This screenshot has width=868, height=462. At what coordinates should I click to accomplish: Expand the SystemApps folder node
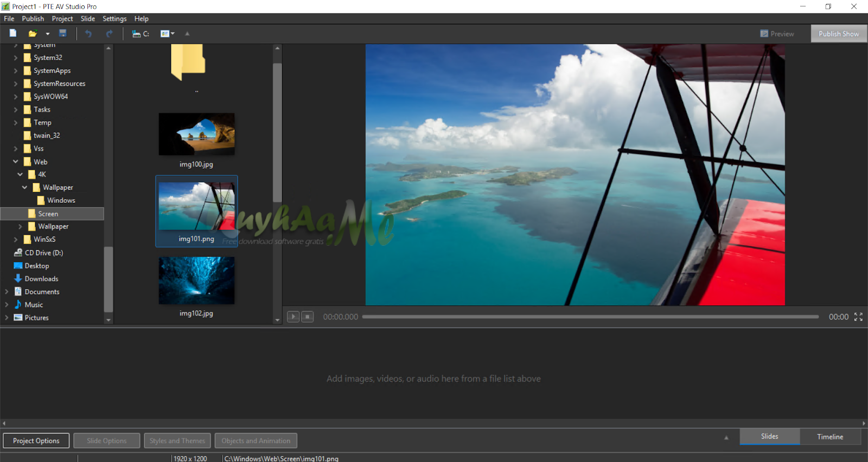point(16,70)
